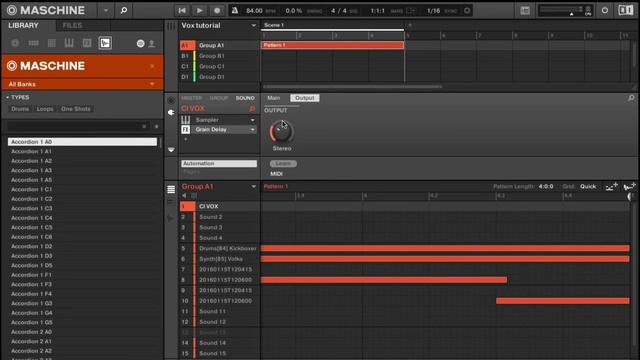Screen dimensions: 640x360
Task: Add a new scene with the plus
Action: [410, 25]
